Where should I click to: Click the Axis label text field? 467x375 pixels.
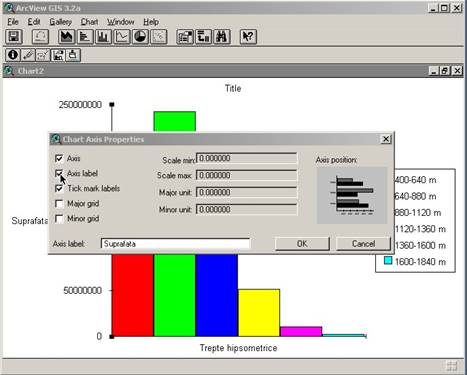pos(175,244)
